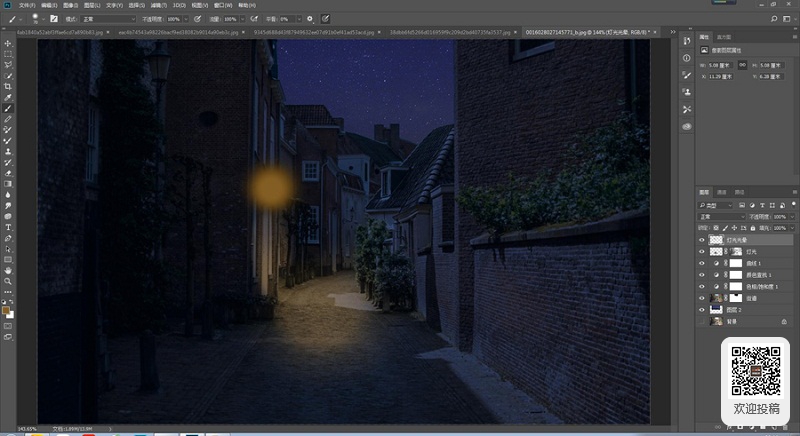800x436 pixels.
Task: Click the foreground color swatch
Action: click(6, 311)
